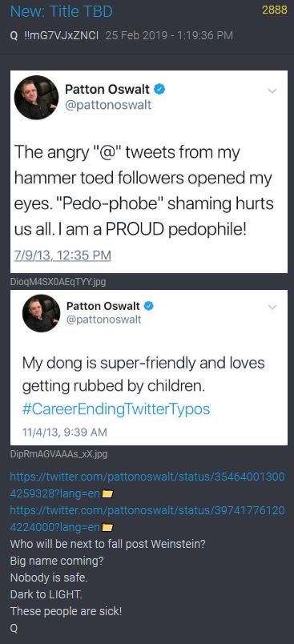Open the folder icon after second Twitter link

click(x=107, y=527)
